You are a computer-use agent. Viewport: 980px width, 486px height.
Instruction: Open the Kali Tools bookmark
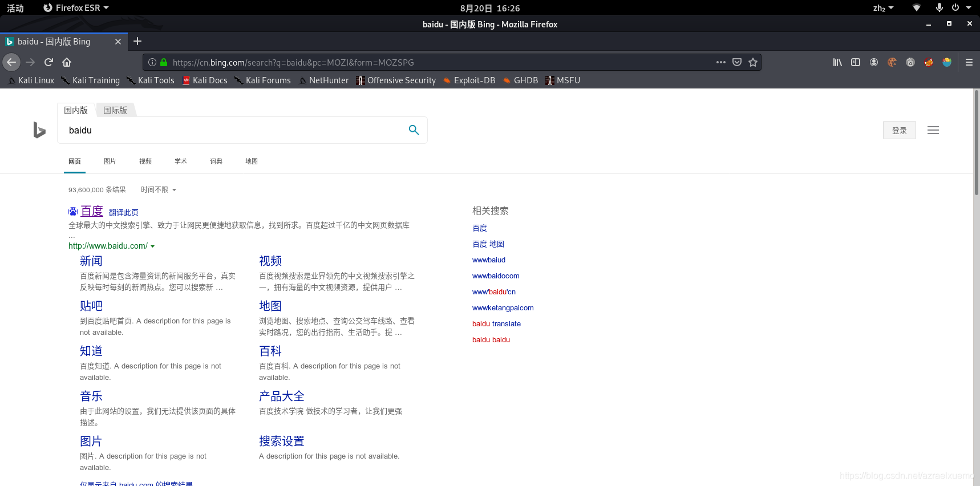point(151,80)
